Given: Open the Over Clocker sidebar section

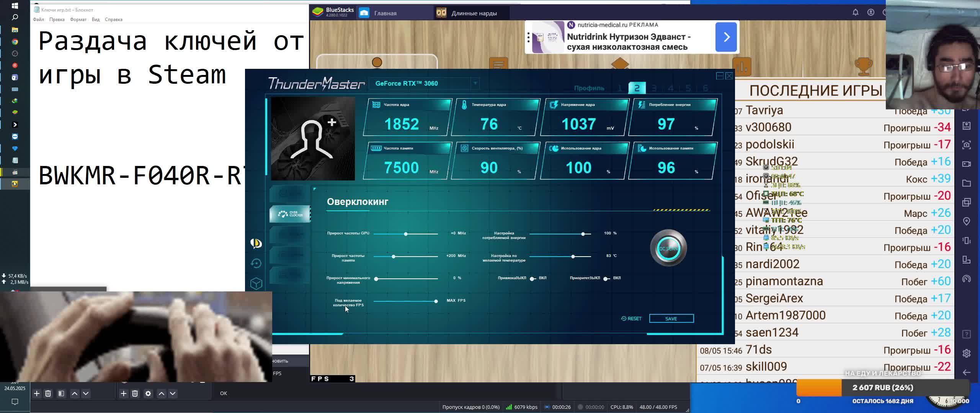Looking at the screenshot, I should 290,214.
